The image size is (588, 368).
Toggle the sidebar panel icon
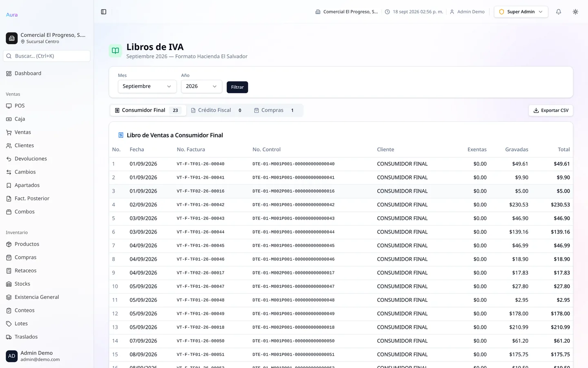104,12
